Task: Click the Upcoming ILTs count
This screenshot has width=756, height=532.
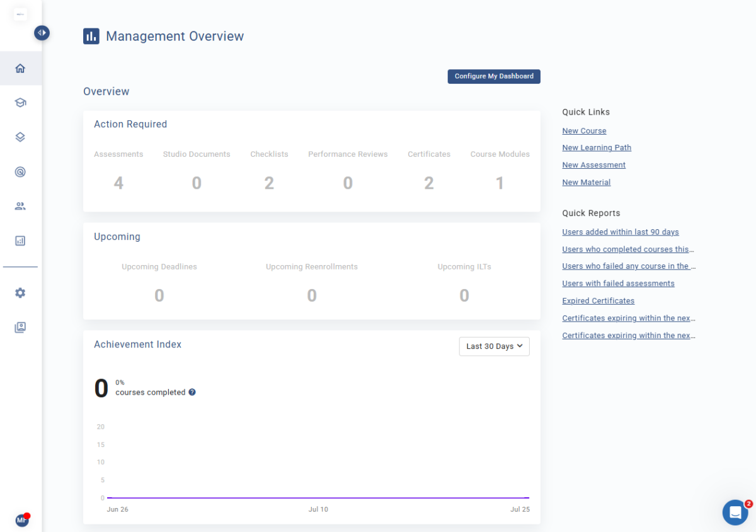Action: tap(464, 295)
